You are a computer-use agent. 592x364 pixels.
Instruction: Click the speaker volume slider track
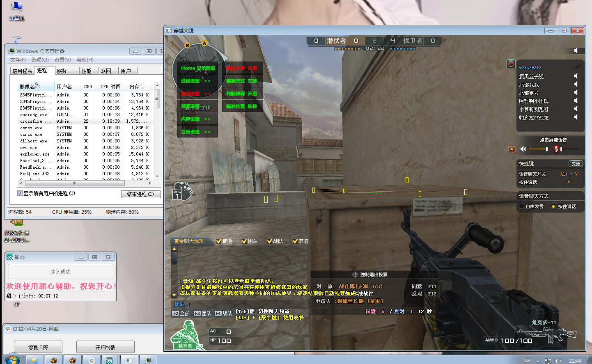pos(537,149)
